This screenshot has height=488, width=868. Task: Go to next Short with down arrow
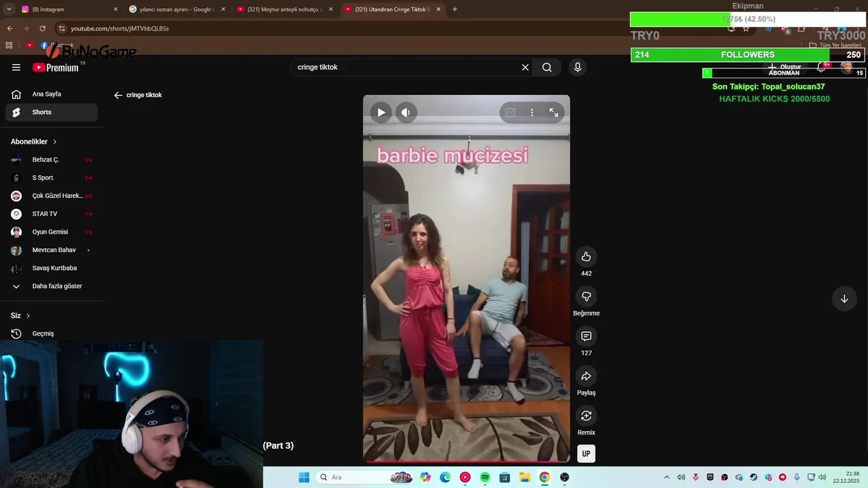pyautogui.click(x=844, y=299)
